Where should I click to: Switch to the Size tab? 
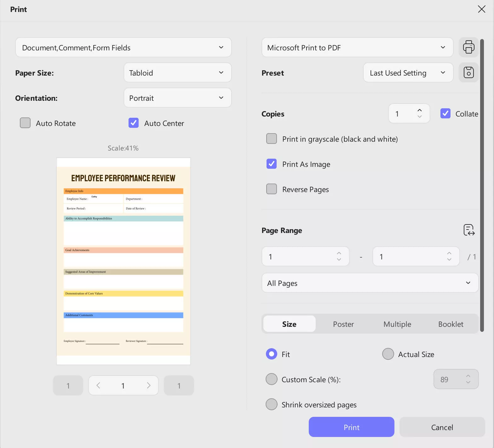[x=289, y=324]
